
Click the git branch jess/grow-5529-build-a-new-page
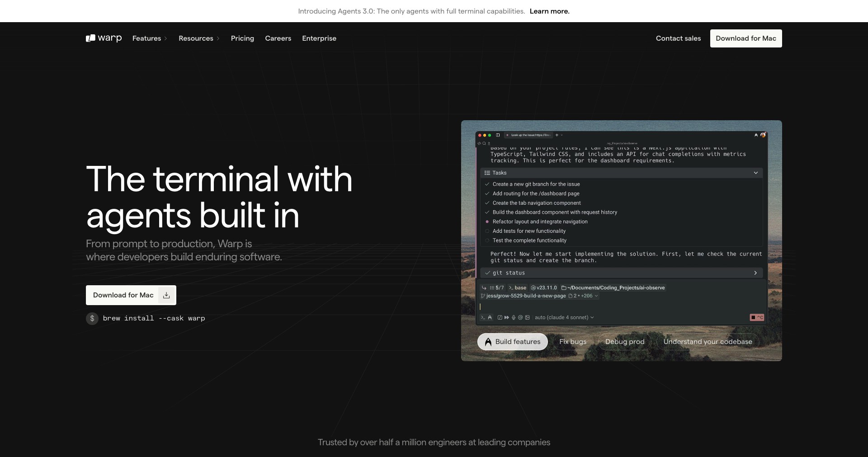click(x=523, y=296)
